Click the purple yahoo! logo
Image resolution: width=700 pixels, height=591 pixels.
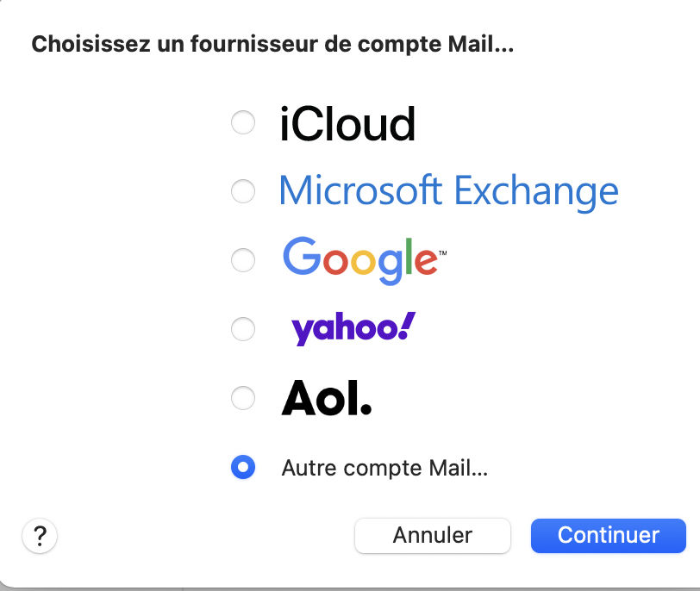click(352, 328)
